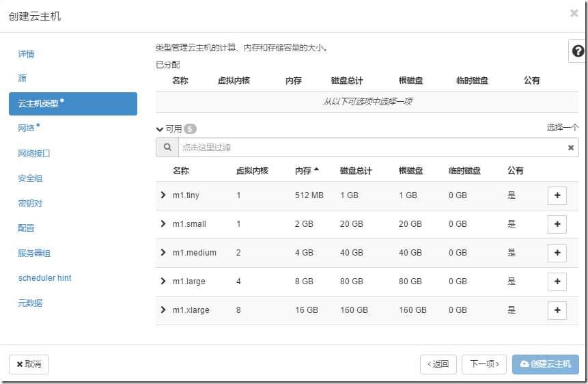The height and width of the screenshot is (384, 588).
Task: Click the m1.medium flavor name
Action: pyautogui.click(x=195, y=253)
